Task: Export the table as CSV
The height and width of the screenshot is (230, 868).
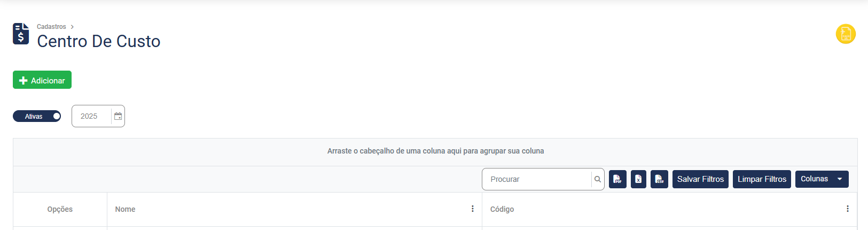Action: pos(659,179)
